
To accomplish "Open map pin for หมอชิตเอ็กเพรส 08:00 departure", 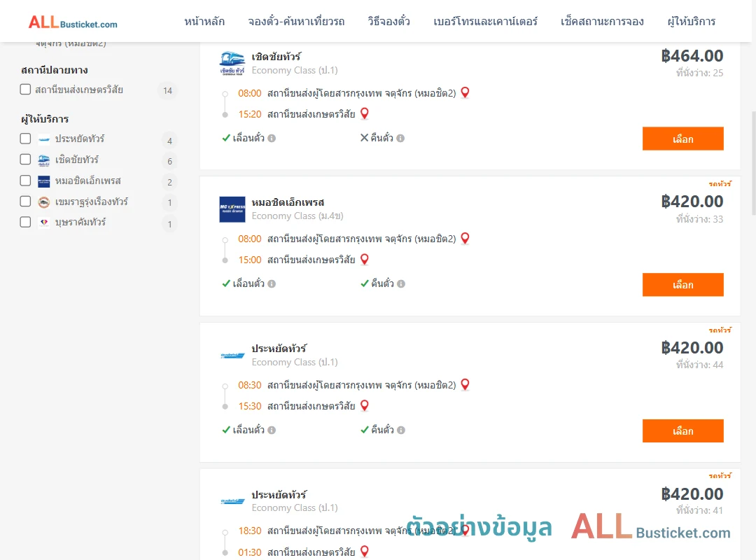I will click(x=465, y=238).
